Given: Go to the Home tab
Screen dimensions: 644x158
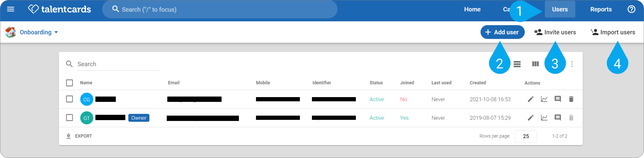Looking at the screenshot, I should tap(472, 9).
